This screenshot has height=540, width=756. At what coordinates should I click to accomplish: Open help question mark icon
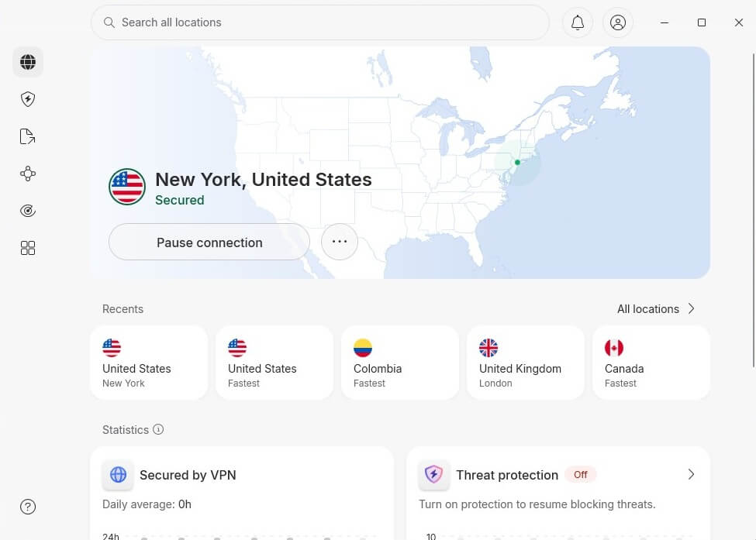[x=28, y=507]
